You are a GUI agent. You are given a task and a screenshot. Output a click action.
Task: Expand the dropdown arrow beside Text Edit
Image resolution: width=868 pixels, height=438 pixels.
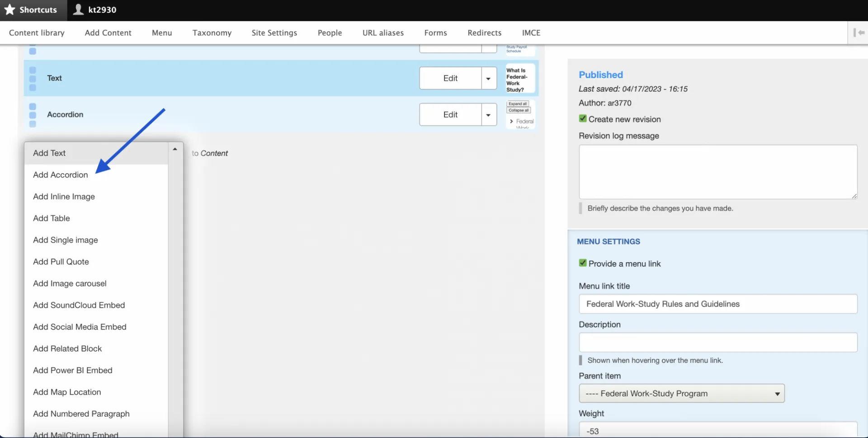pos(489,78)
